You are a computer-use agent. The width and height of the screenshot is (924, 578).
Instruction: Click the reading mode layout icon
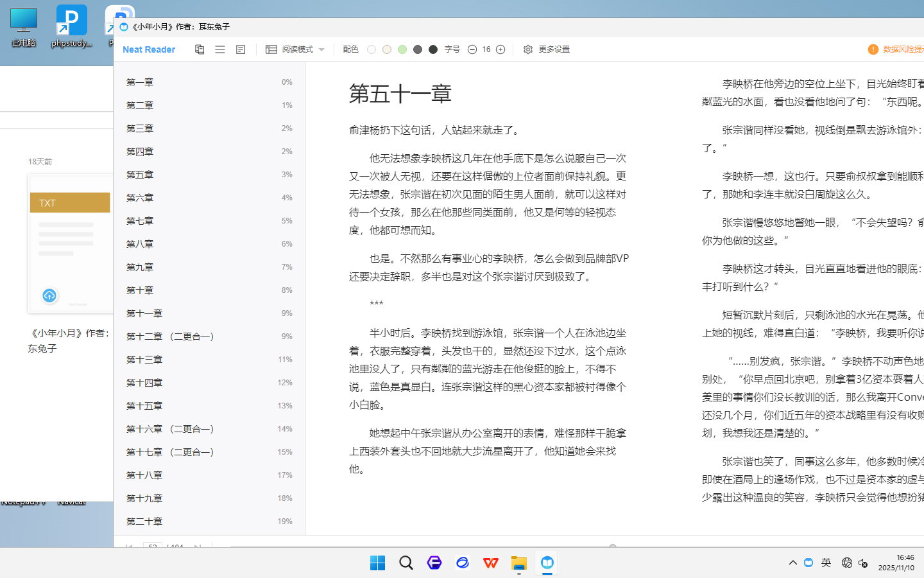pyautogui.click(x=271, y=49)
